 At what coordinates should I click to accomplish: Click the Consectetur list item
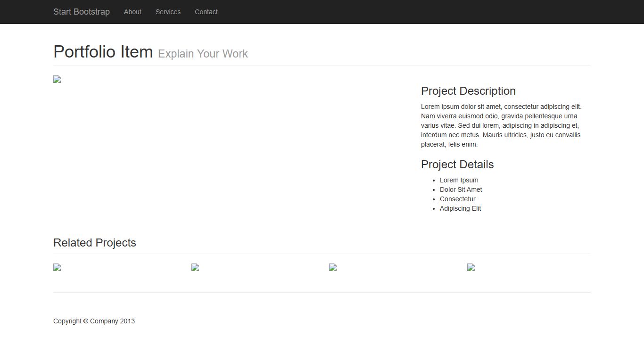pyautogui.click(x=457, y=199)
